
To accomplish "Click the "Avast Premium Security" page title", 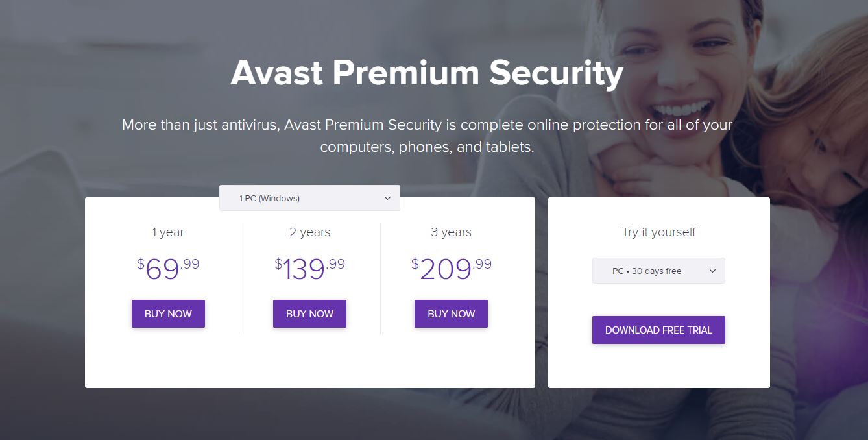I will click(427, 73).
